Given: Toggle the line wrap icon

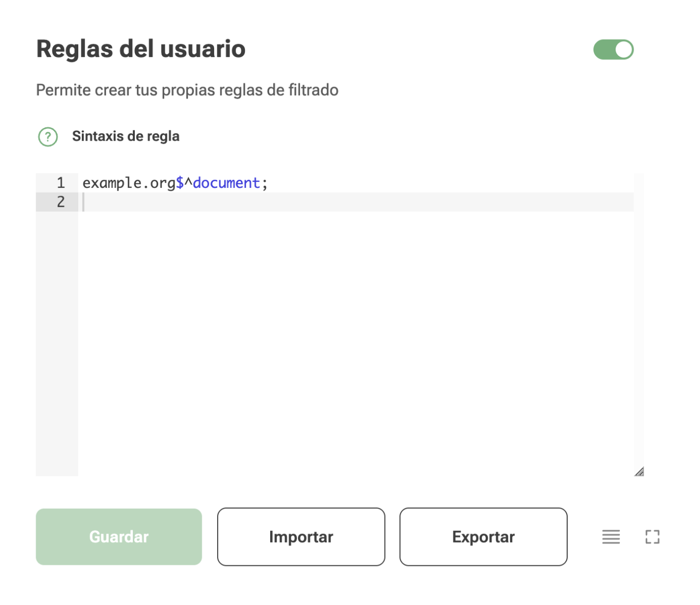Looking at the screenshot, I should point(611,537).
